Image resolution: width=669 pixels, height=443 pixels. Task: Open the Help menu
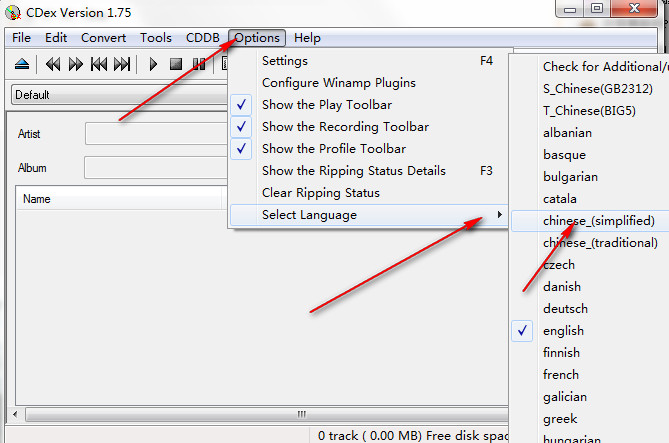click(307, 38)
